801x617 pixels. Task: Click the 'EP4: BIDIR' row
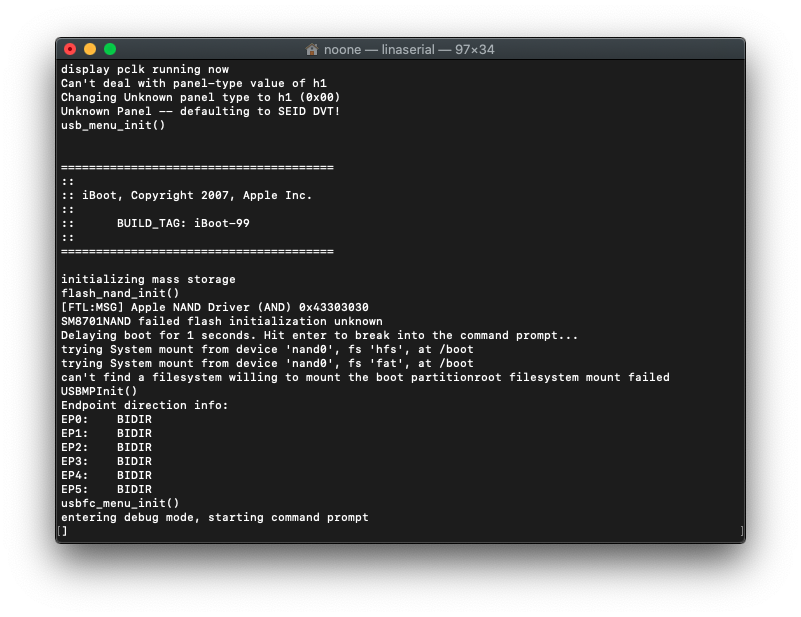click(106, 475)
